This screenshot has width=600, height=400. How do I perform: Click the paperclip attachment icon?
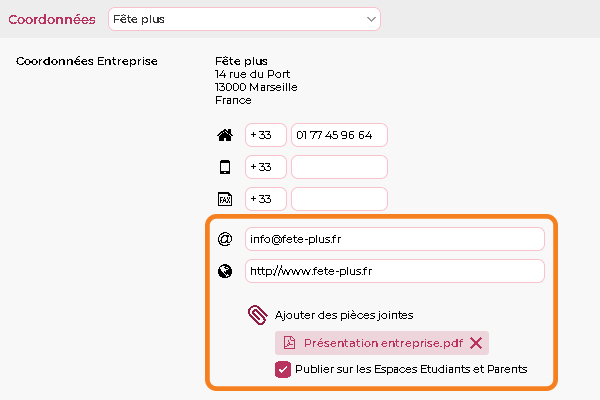(x=258, y=315)
